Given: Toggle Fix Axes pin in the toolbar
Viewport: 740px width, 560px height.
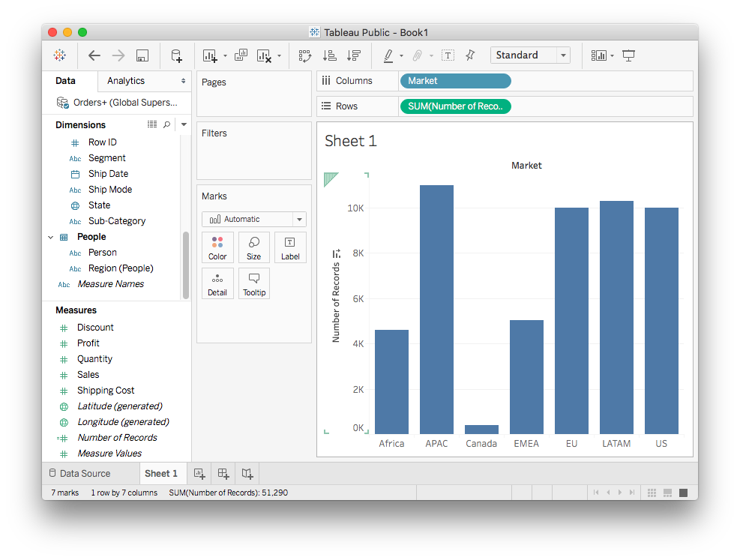Looking at the screenshot, I should tap(470, 55).
